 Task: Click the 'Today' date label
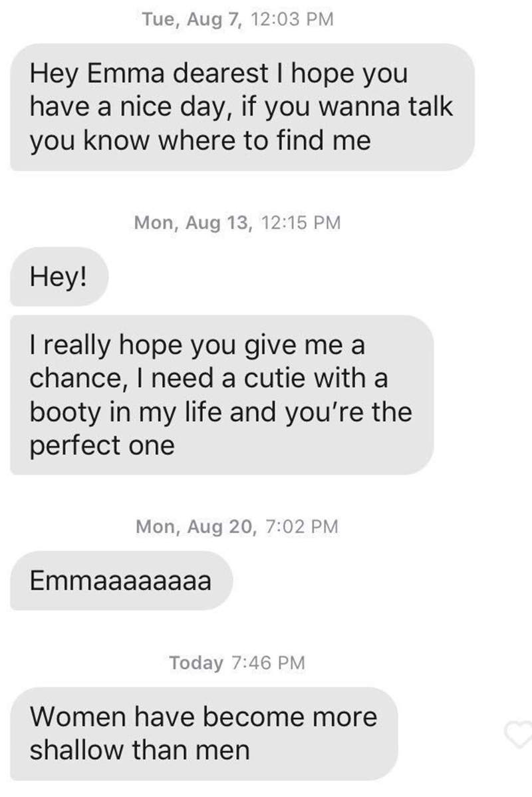pos(196,663)
